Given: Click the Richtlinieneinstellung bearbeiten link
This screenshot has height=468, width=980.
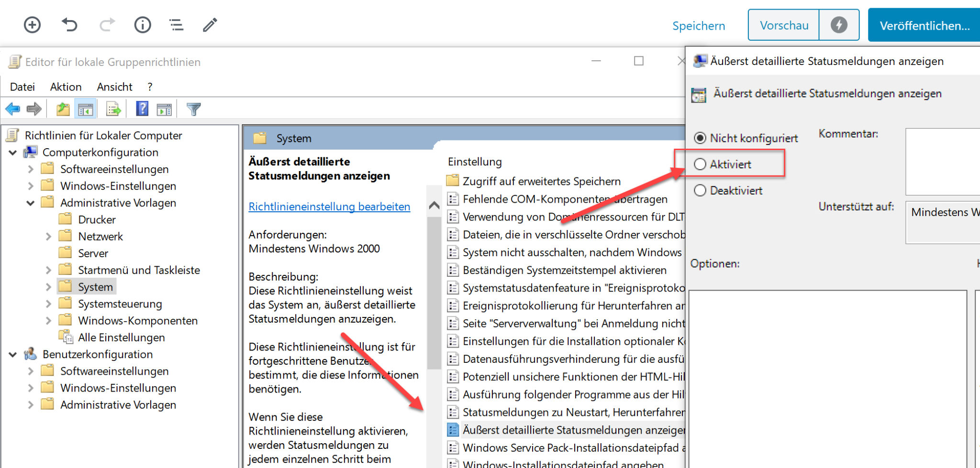Looking at the screenshot, I should pos(329,207).
